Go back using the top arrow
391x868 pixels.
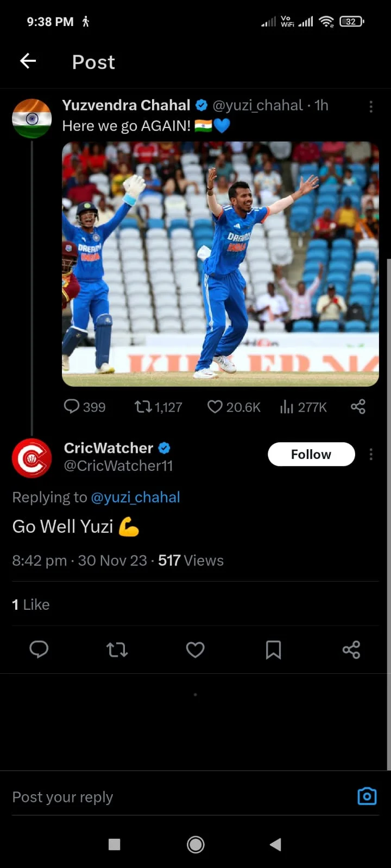(x=28, y=61)
